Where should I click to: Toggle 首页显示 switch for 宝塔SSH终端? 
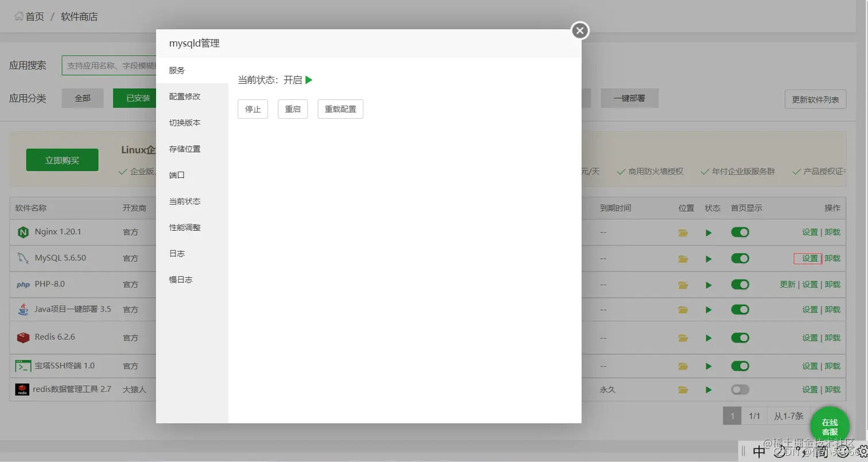click(740, 366)
